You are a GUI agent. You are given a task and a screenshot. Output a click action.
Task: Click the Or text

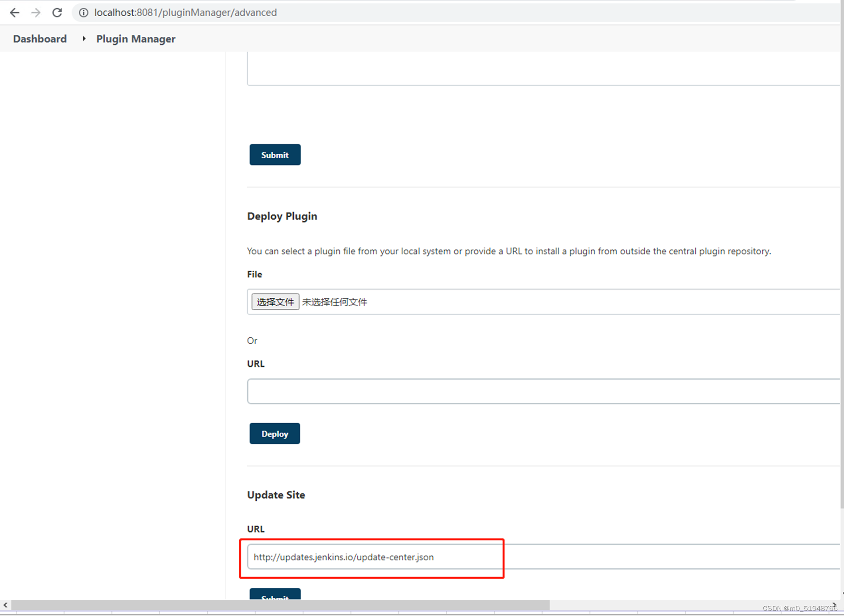252,340
